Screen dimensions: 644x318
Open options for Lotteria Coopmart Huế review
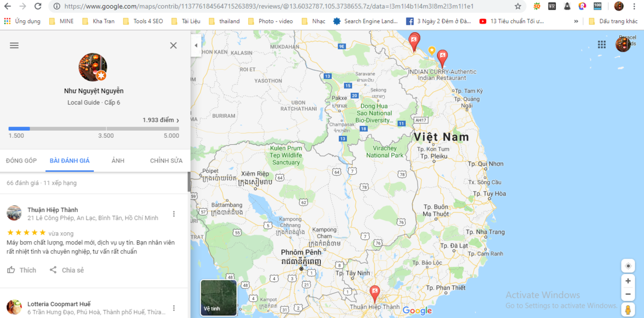click(173, 308)
